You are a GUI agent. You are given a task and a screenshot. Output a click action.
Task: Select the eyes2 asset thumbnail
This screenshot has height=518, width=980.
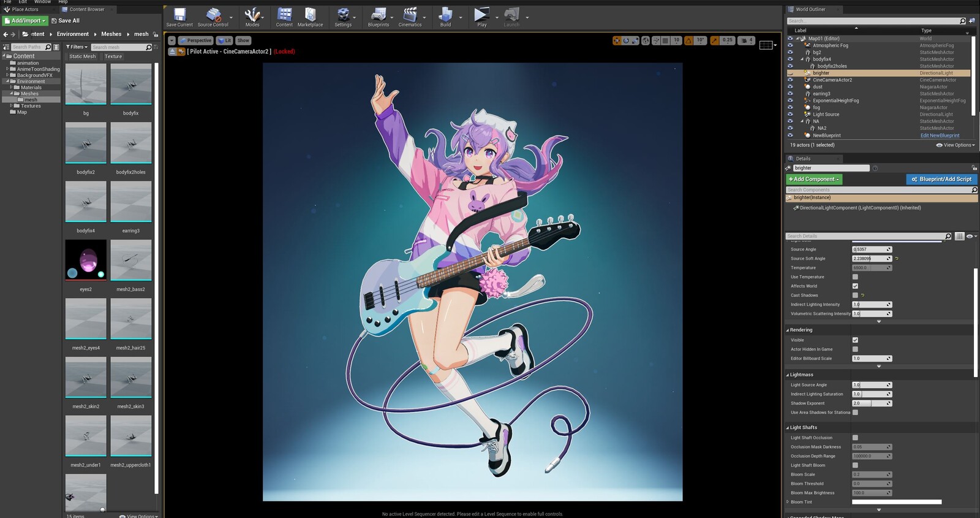coord(86,260)
